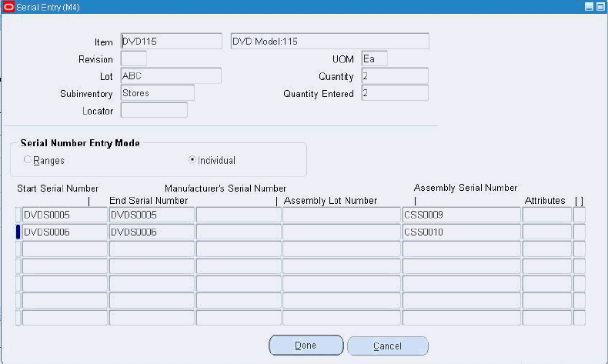Click Assembly Lot Number cell in DVDS0006 row
Viewport: 608px width, 364px height.
(x=342, y=232)
